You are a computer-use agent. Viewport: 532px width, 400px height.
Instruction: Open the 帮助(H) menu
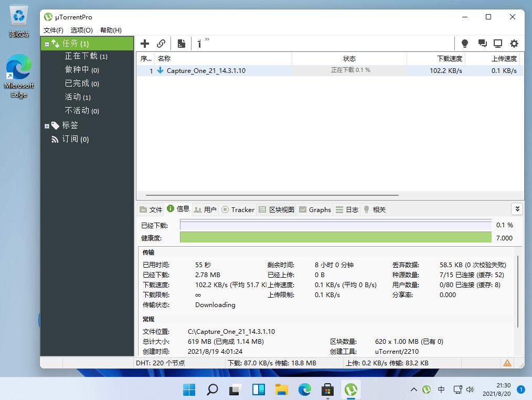[x=111, y=30]
